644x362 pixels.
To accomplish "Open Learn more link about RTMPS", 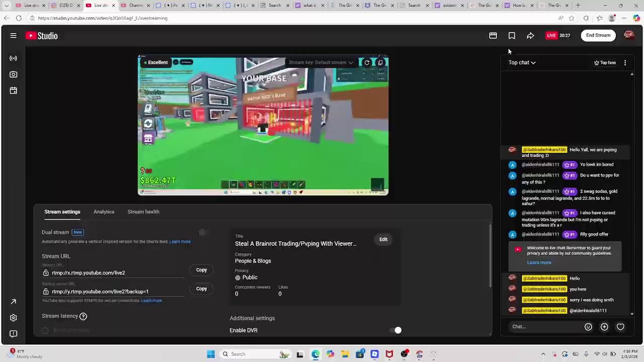I will (151, 301).
